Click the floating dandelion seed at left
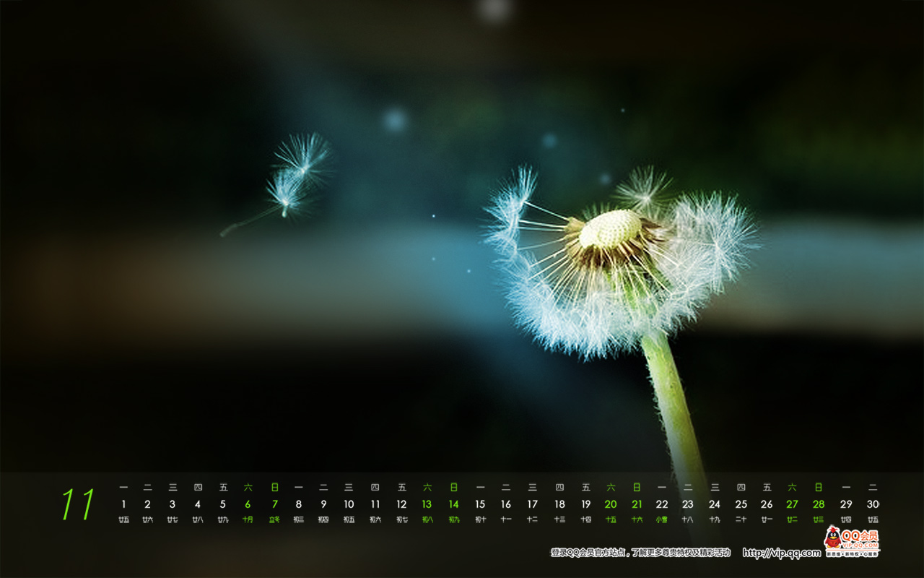Viewport: 924px width, 578px height. [296, 173]
